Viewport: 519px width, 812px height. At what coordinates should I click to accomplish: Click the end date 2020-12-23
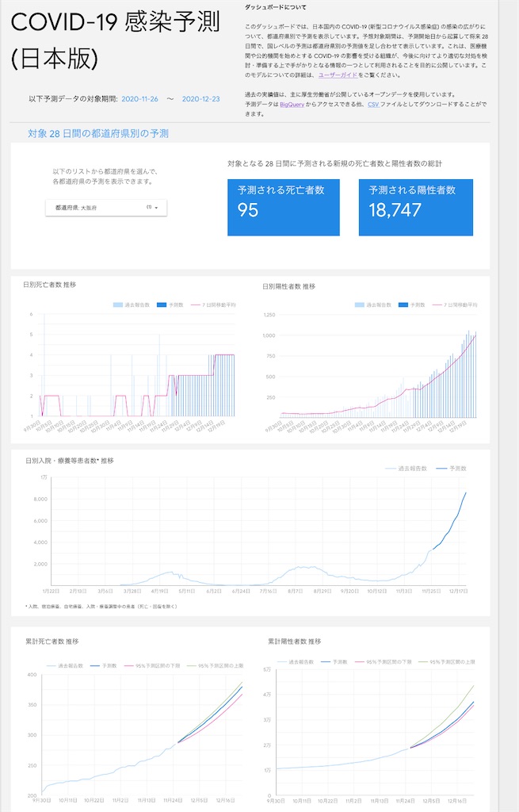point(200,99)
